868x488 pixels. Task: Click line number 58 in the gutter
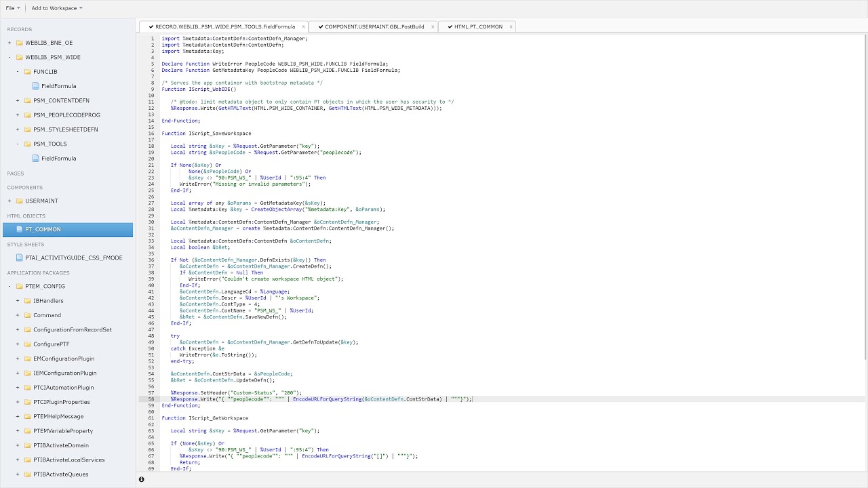152,399
